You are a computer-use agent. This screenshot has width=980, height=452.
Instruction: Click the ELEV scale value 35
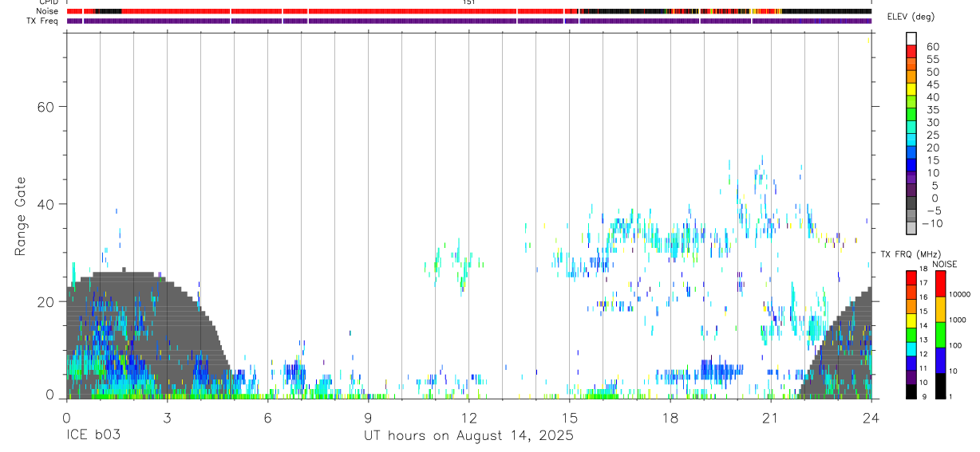click(x=932, y=110)
